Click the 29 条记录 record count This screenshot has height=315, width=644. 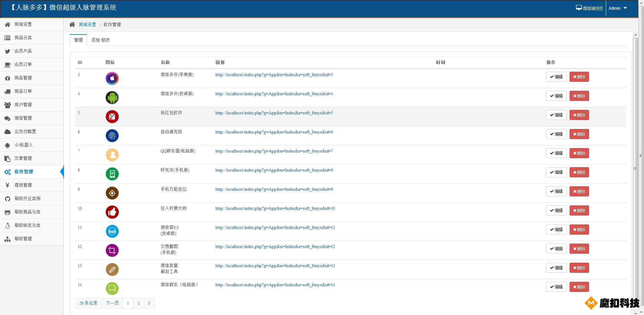(88, 303)
